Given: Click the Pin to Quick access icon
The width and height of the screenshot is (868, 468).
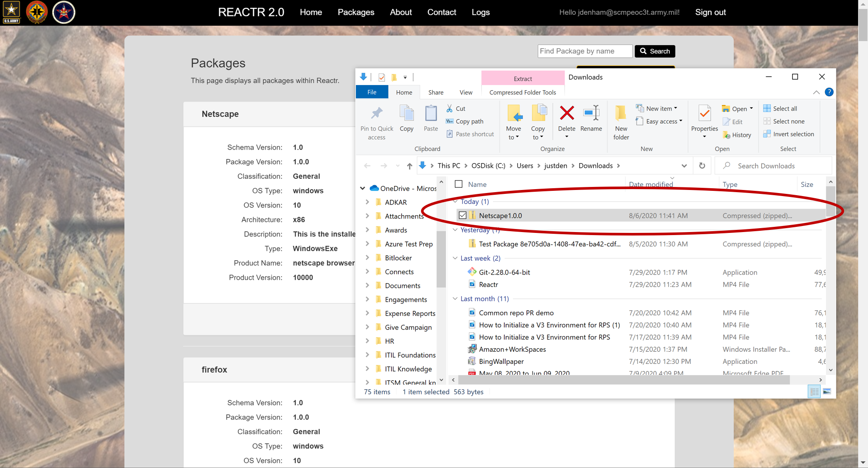Looking at the screenshot, I should [x=377, y=114].
